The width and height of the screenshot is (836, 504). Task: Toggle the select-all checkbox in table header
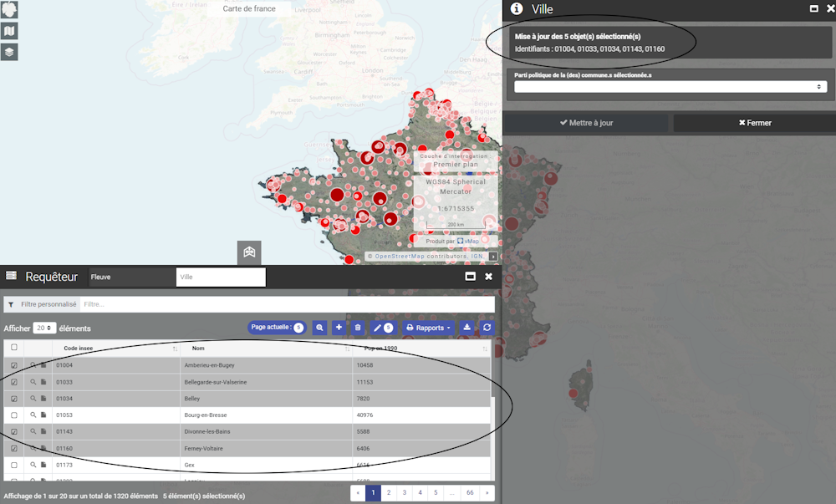[14, 348]
